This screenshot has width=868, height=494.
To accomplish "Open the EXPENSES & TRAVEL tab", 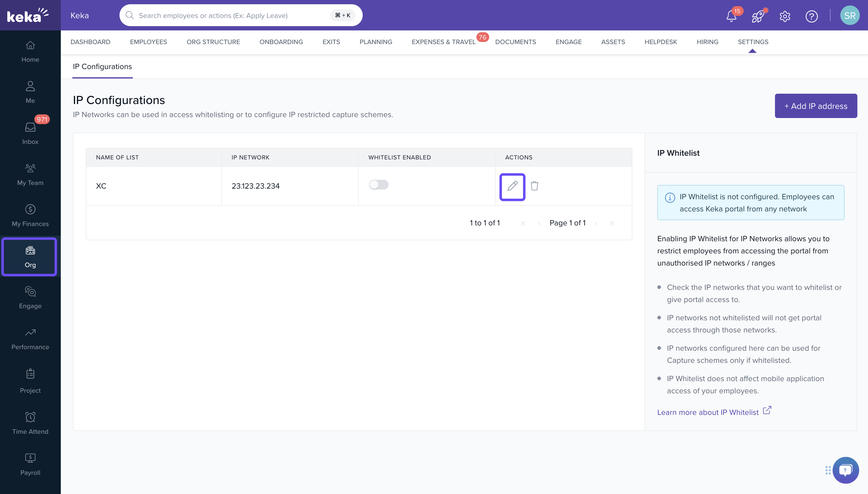I will coord(443,42).
